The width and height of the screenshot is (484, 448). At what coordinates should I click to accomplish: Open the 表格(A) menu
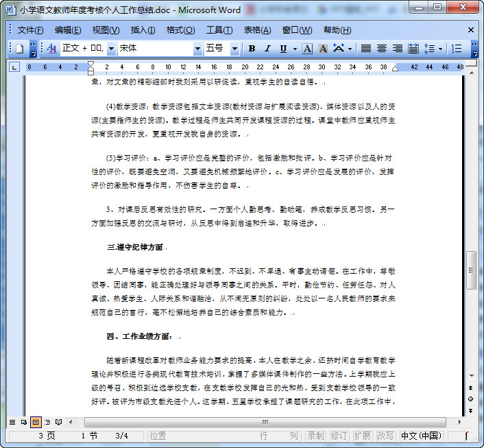click(x=258, y=30)
